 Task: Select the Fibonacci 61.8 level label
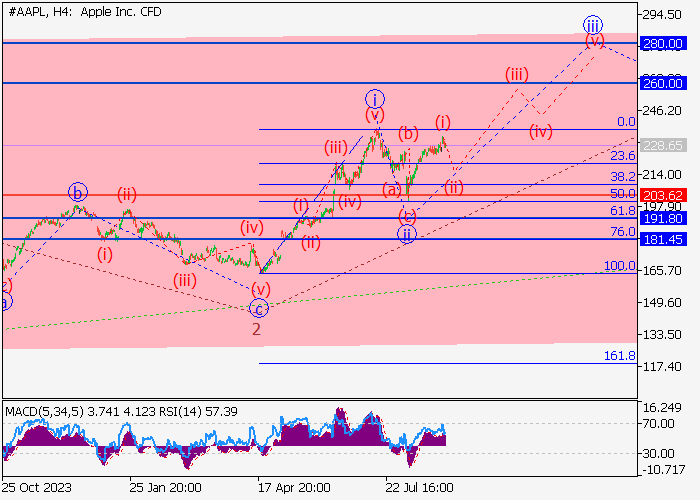(x=623, y=211)
